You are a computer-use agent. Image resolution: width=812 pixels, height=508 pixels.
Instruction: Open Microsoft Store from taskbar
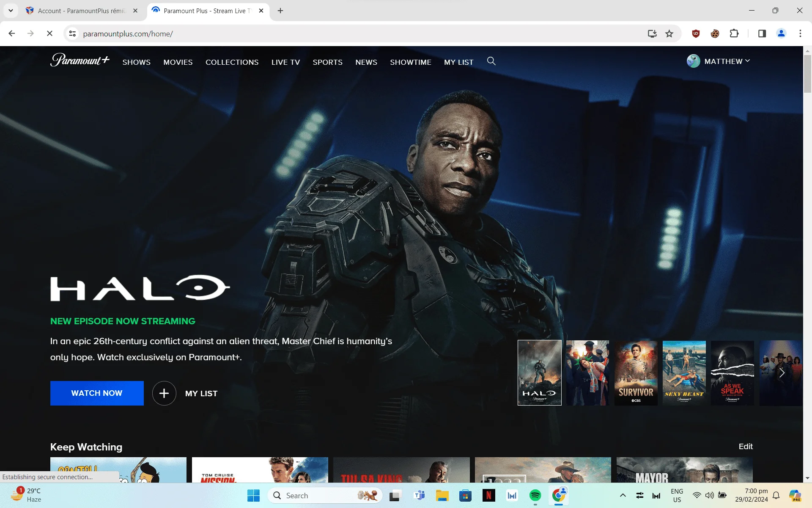tap(465, 495)
